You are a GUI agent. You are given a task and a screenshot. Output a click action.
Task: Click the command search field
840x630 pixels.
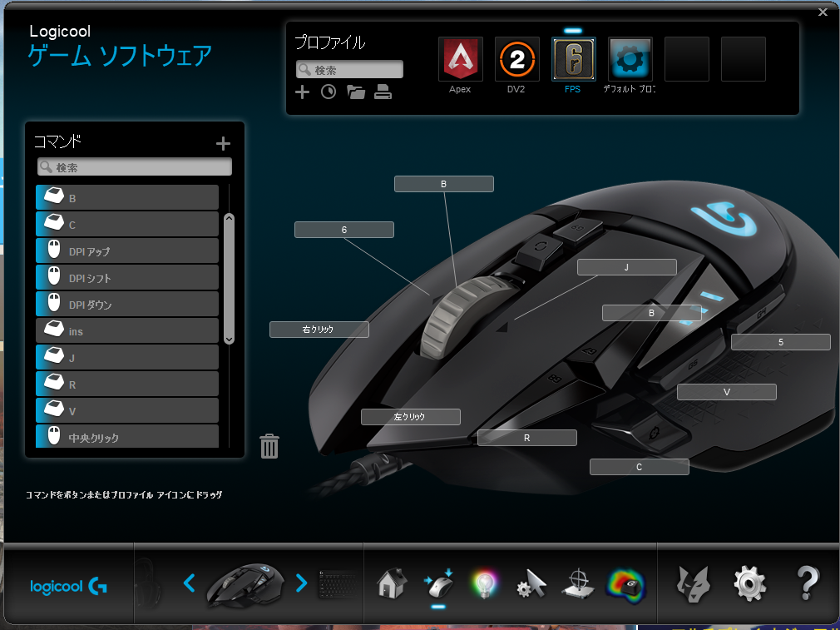[x=135, y=167]
